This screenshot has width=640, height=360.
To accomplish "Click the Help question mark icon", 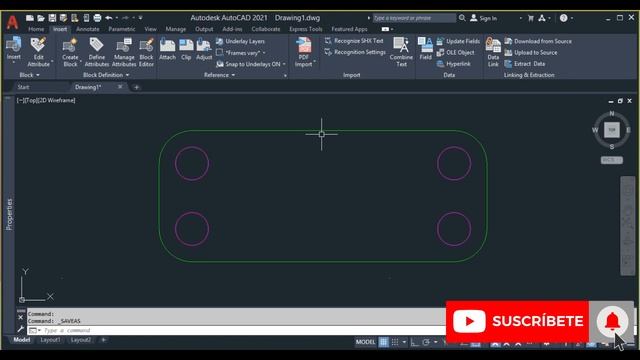I will (x=564, y=18).
